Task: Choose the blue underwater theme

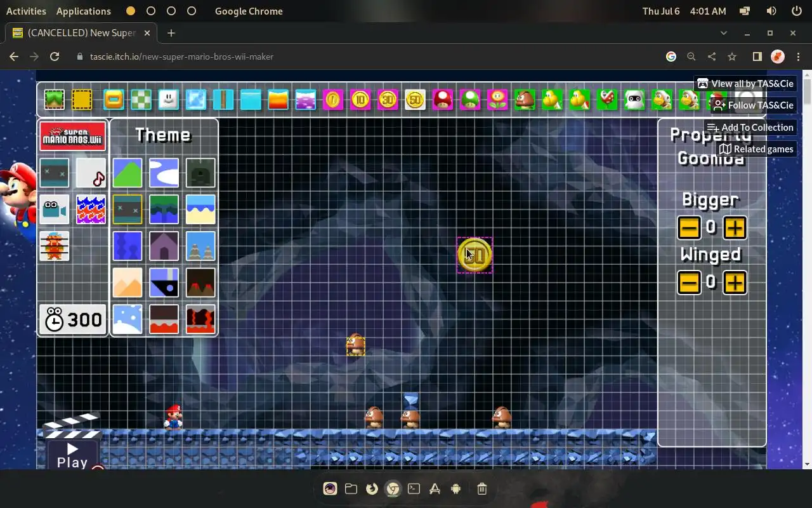Action: click(x=128, y=246)
